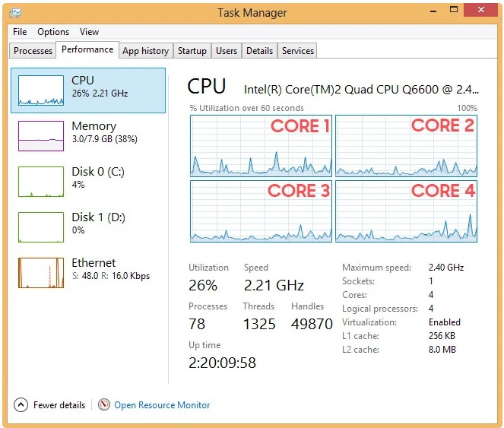Select the Performance tab
The image size is (504, 428).
point(87,49)
